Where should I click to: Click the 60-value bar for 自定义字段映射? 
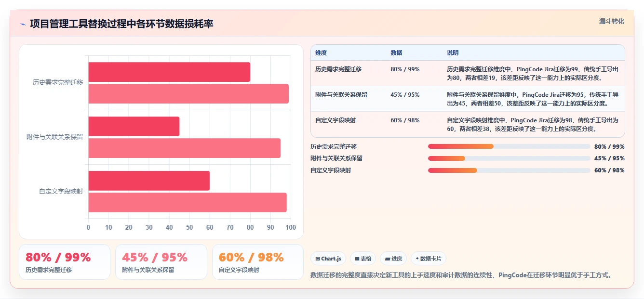(x=149, y=181)
